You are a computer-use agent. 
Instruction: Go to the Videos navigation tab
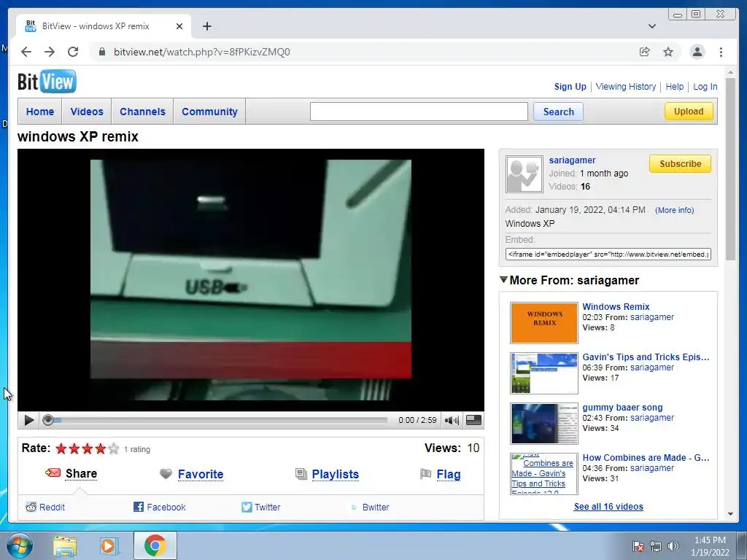pyautogui.click(x=87, y=112)
